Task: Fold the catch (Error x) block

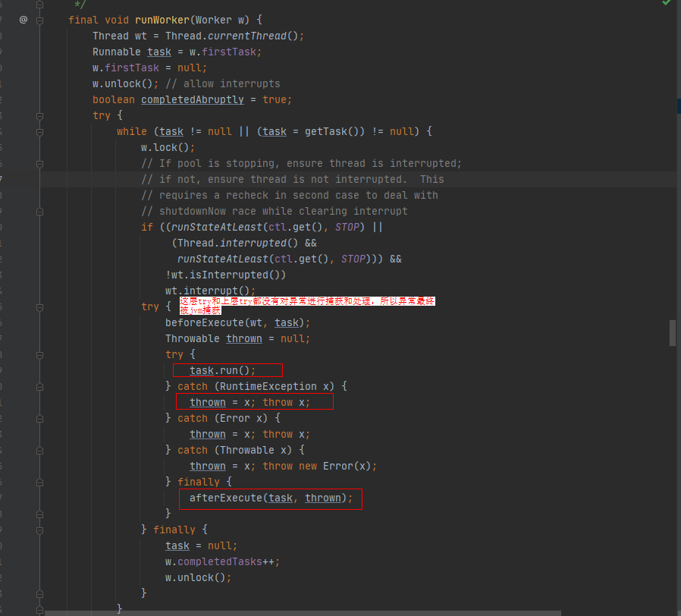Action: pyautogui.click(x=39, y=419)
